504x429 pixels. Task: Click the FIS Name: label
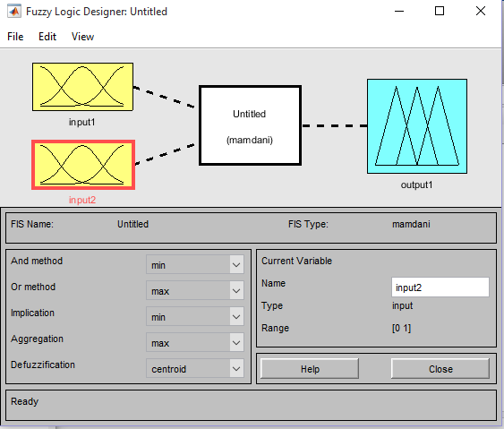(32, 224)
